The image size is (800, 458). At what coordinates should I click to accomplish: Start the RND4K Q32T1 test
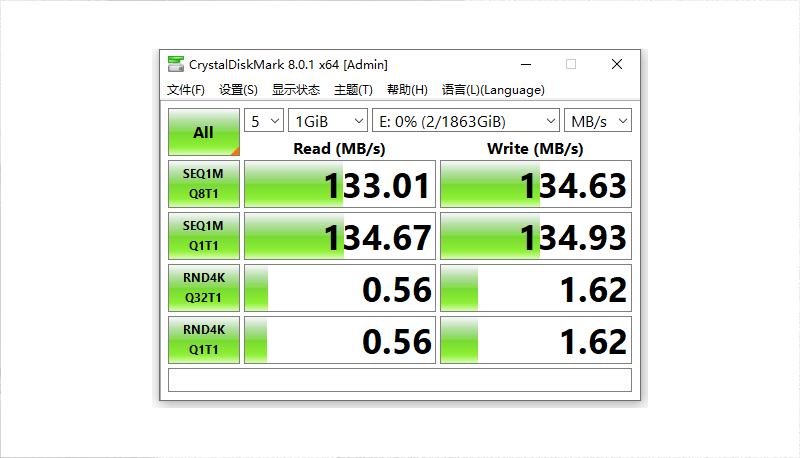tap(204, 288)
